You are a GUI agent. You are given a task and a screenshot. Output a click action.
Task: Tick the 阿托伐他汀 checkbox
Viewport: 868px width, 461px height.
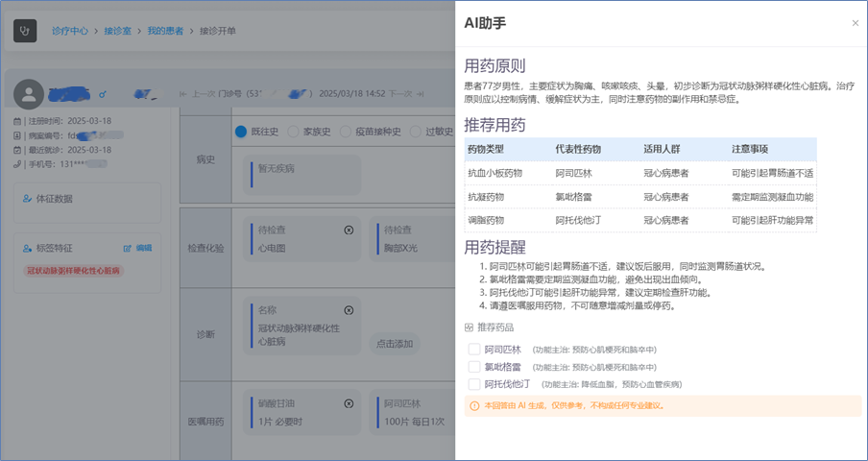pos(474,384)
